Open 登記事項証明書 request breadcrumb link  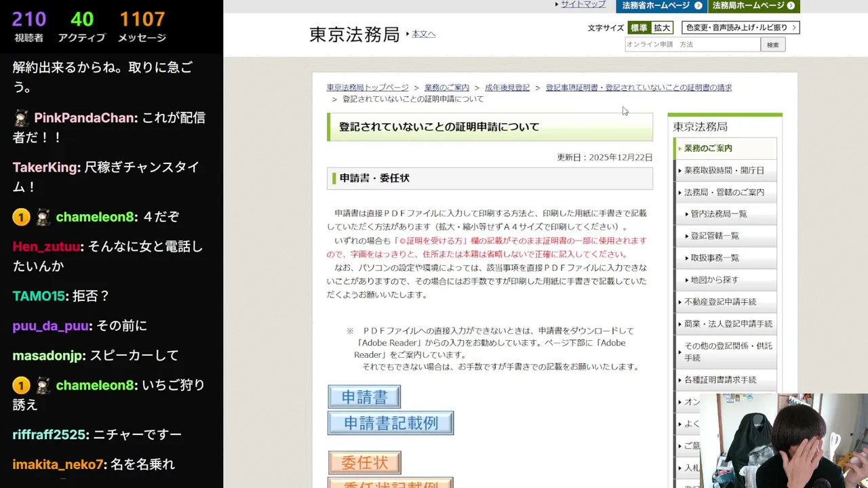click(639, 87)
